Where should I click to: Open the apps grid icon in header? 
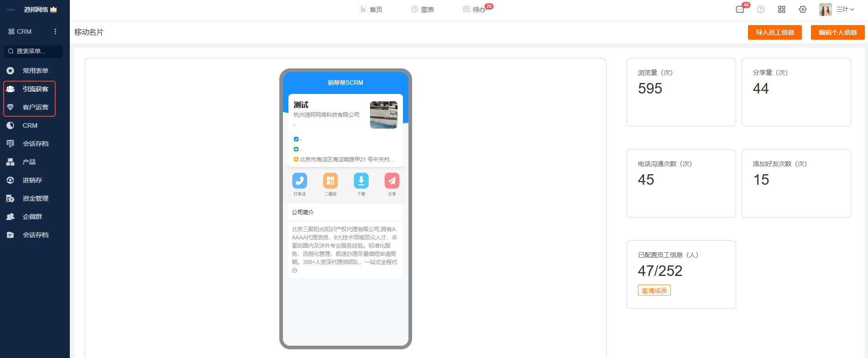tap(782, 10)
